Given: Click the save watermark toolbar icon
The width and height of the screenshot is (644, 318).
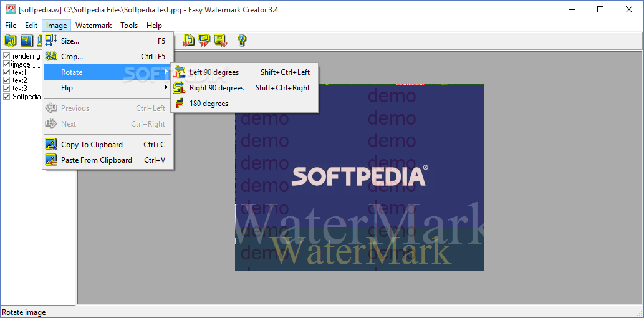Looking at the screenshot, I should 221,41.
